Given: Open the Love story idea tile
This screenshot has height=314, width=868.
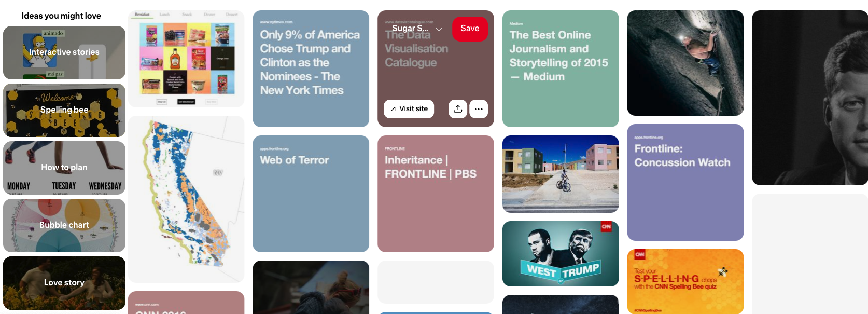Looking at the screenshot, I should tap(64, 283).
